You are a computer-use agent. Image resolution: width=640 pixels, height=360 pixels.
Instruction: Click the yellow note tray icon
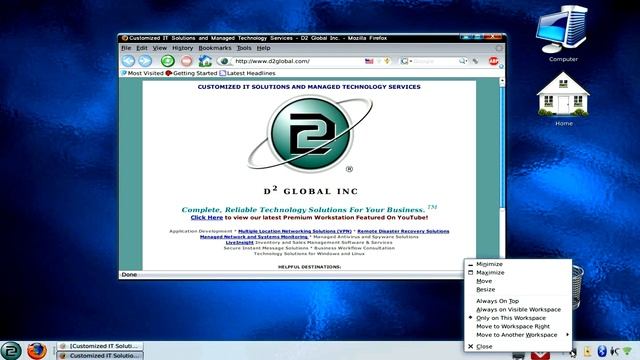tap(587, 351)
